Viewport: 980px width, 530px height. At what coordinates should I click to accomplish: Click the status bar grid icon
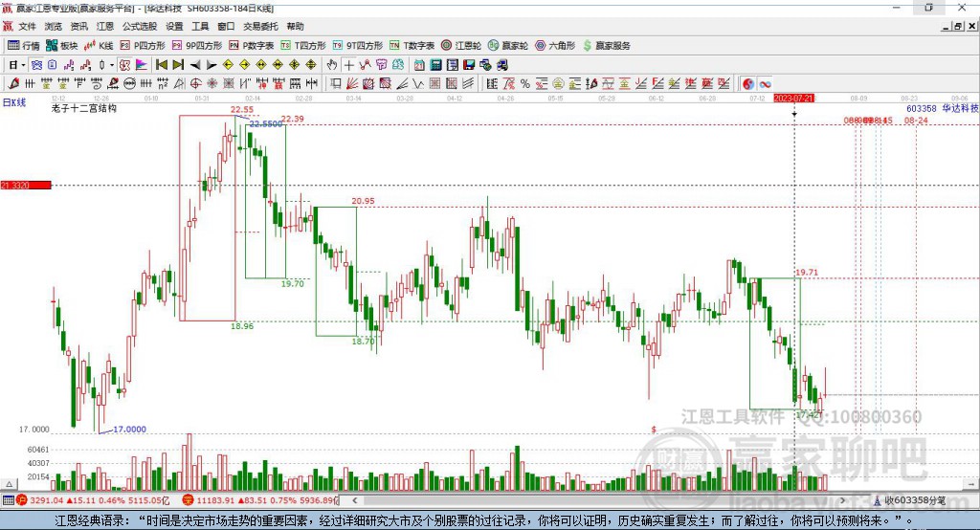(x=8, y=500)
